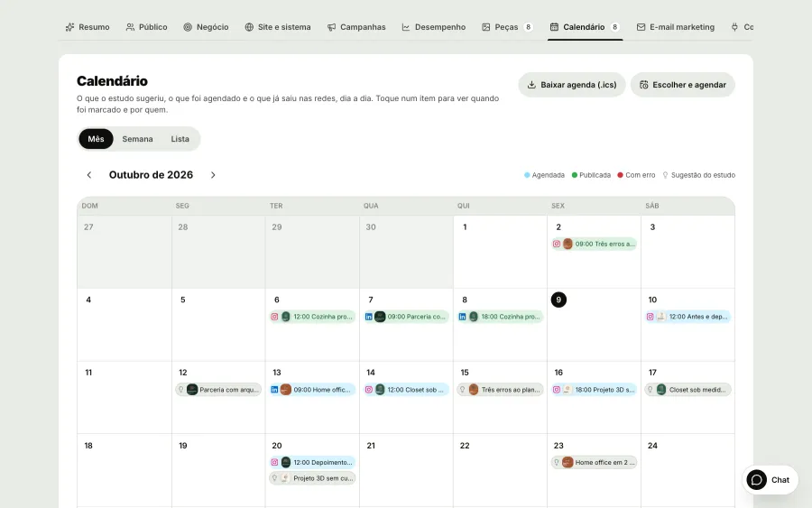Open the Home office em 2 suggestion on October 23

594,462
